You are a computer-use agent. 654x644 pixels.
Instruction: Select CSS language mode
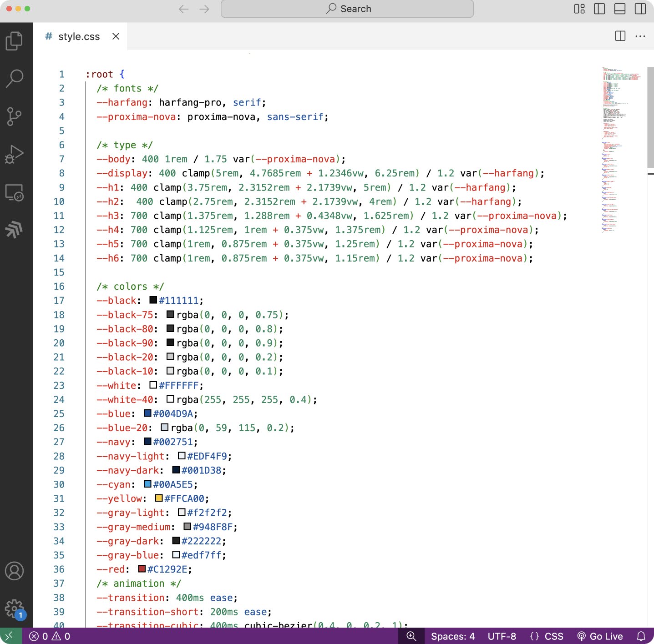click(547, 636)
